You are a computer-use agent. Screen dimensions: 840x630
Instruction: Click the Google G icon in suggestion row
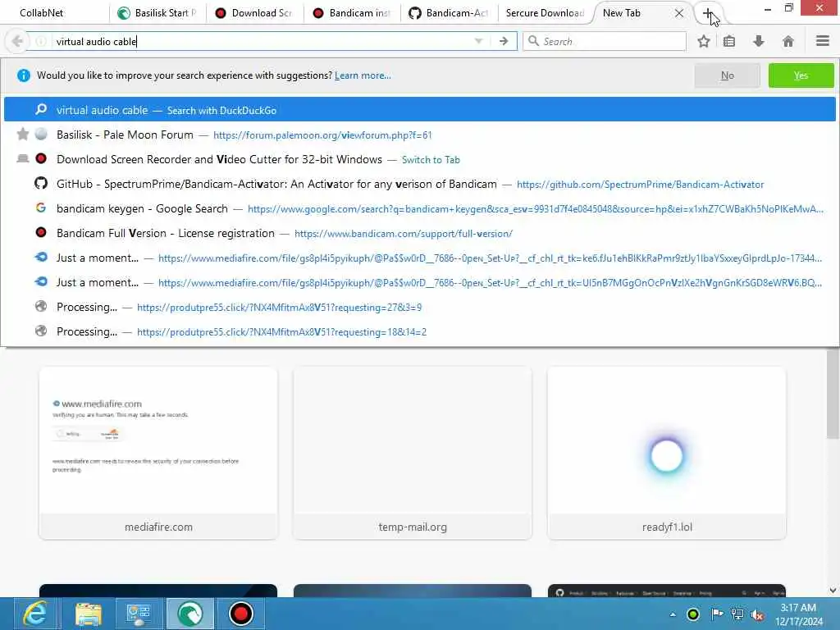point(41,208)
